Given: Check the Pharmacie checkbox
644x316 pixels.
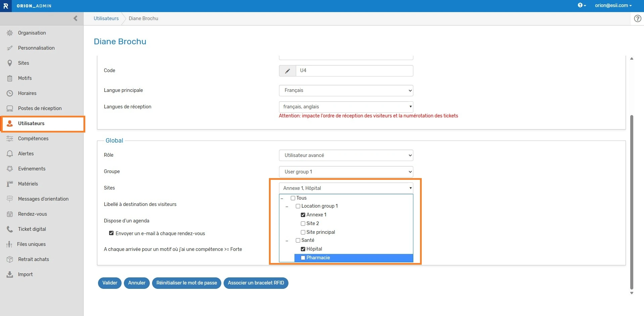Looking at the screenshot, I should [303, 258].
